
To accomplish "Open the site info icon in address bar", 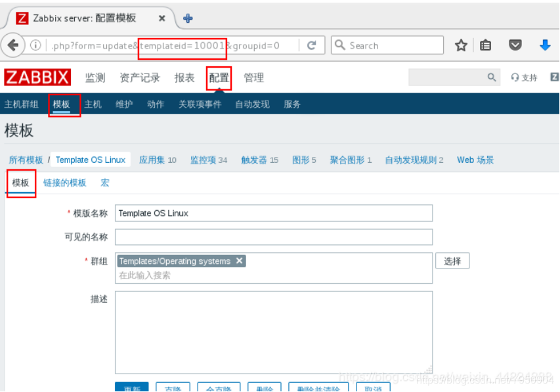I will [35, 45].
